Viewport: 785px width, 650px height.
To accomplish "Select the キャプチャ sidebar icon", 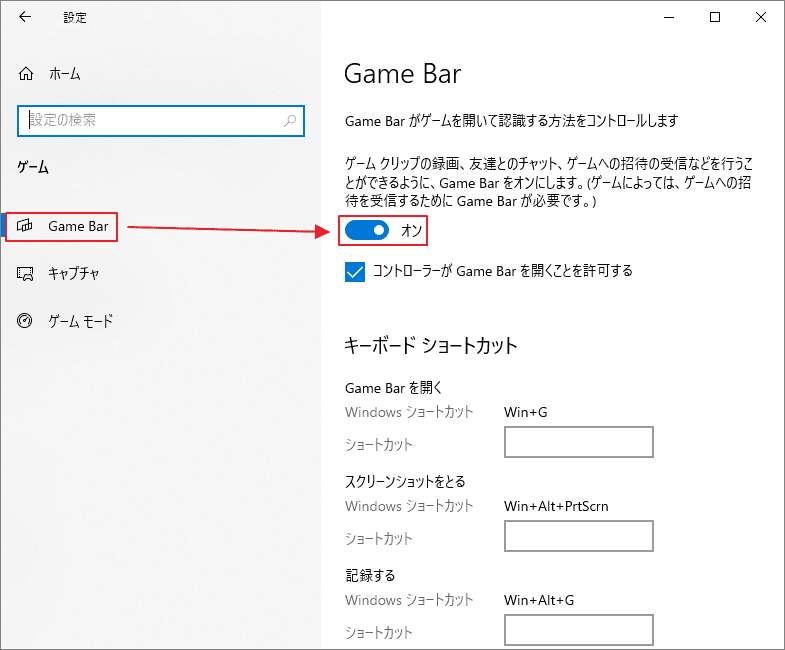I will (x=25, y=273).
